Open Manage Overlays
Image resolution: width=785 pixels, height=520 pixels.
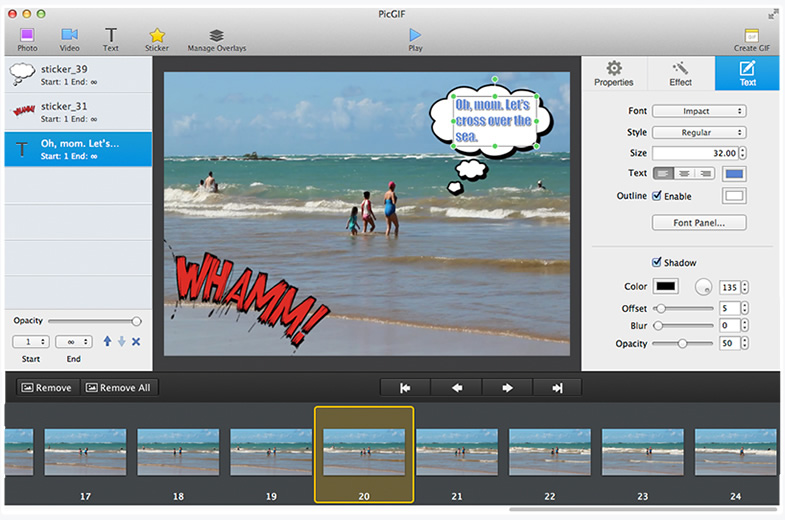(x=216, y=38)
